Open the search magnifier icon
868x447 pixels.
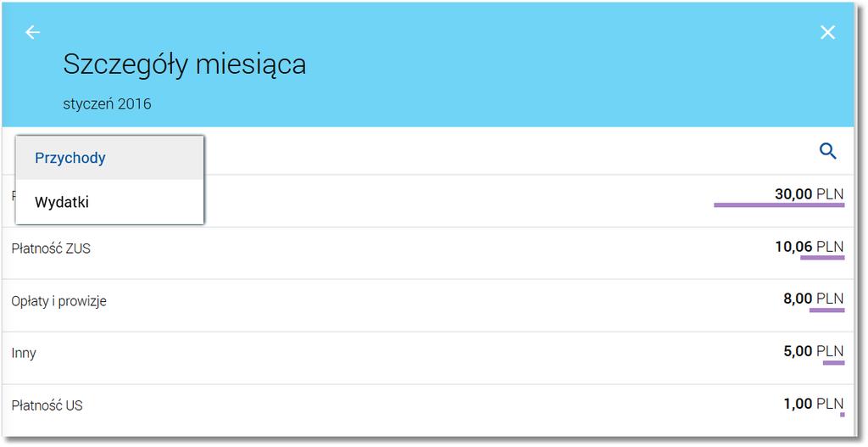click(828, 151)
